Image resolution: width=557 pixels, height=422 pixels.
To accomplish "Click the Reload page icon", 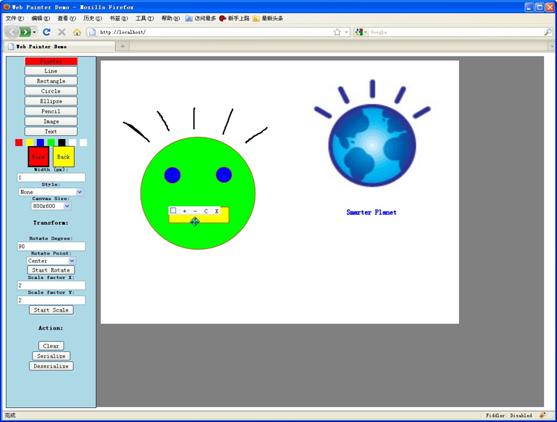I will [x=47, y=32].
